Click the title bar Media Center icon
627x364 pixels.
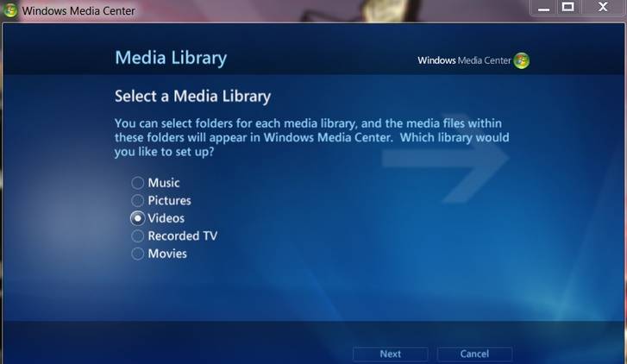pyautogui.click(x=9, y=9)
